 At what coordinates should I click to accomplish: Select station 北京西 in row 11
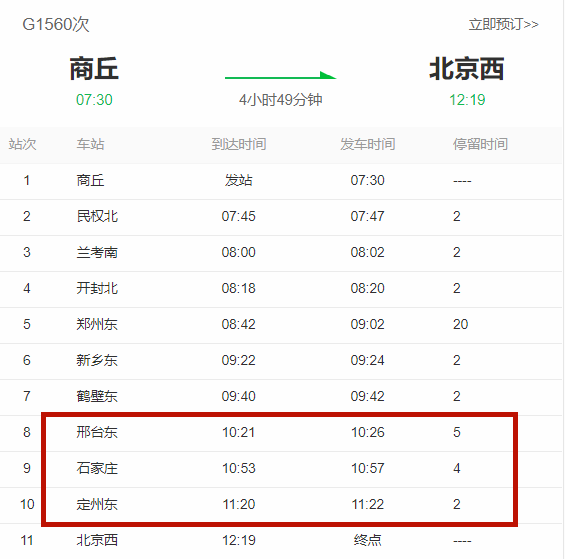(x=97, y=540)
